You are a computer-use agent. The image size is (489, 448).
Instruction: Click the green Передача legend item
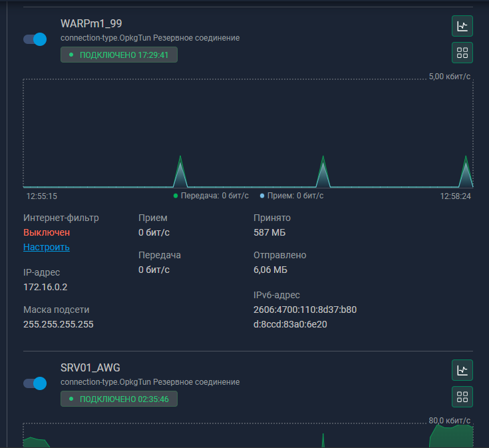click(x=211, y=196)
